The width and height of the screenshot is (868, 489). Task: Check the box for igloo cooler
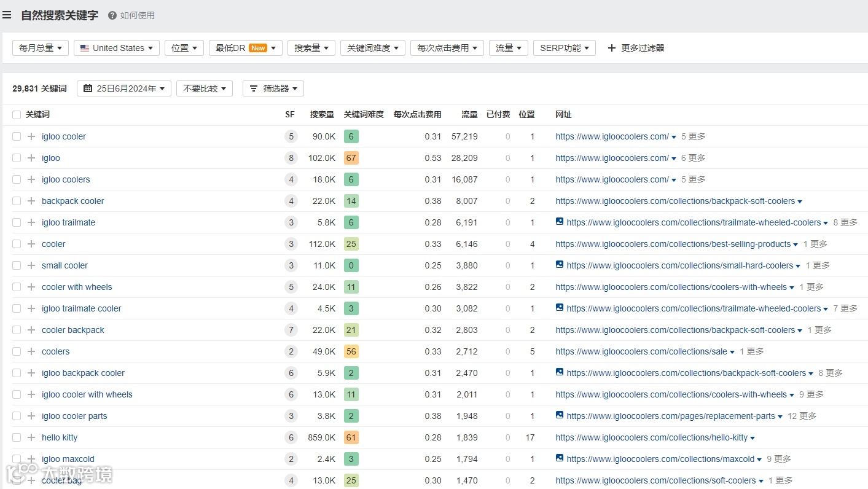tap(17, 136)
